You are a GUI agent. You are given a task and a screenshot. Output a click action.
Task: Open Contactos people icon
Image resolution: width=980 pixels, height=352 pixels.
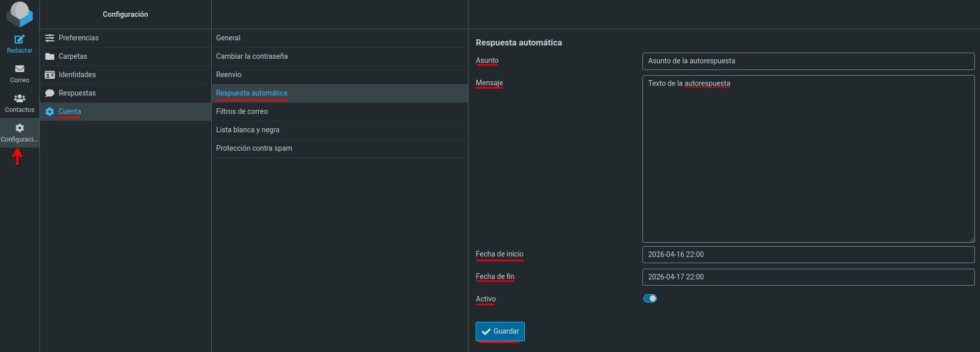tap(19, 98)
